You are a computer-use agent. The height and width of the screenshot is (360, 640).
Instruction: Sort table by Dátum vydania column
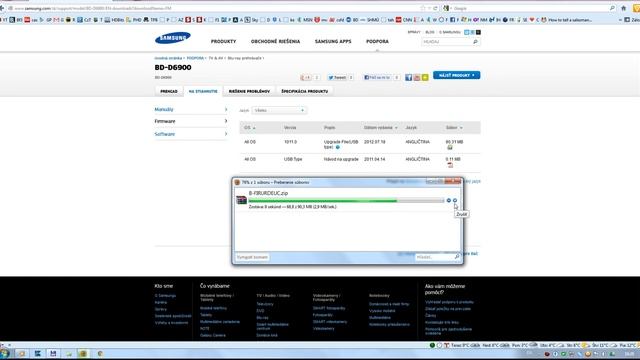(380, 128)
